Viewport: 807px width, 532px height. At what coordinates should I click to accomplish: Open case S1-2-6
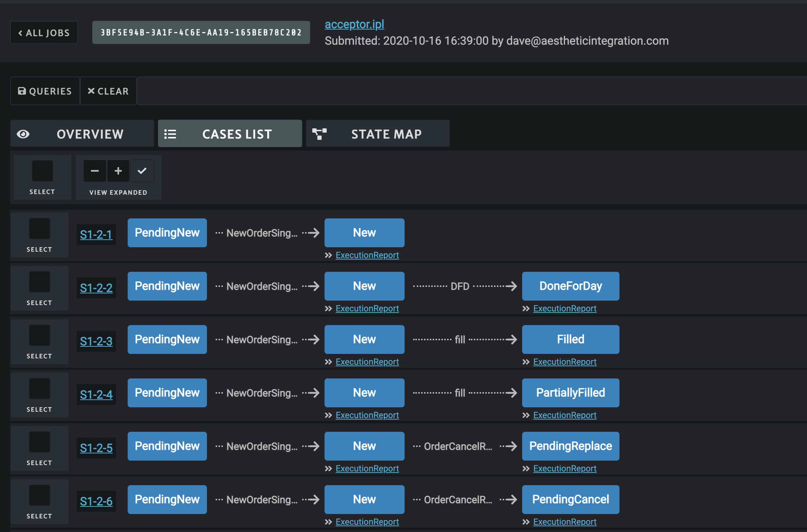coord(96,501)
